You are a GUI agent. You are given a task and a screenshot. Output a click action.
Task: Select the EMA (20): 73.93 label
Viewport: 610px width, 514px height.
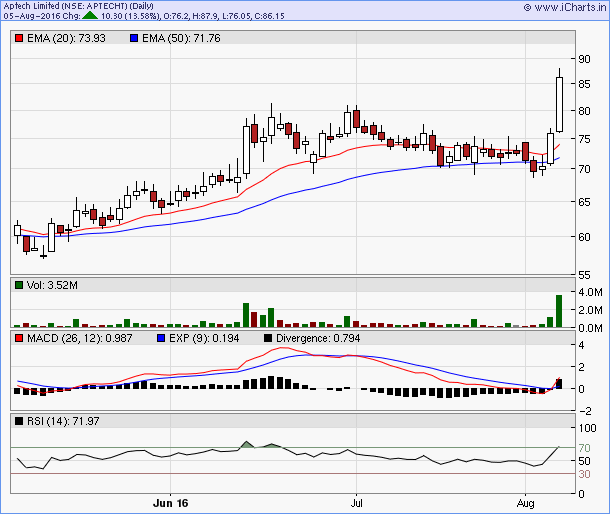67,38
